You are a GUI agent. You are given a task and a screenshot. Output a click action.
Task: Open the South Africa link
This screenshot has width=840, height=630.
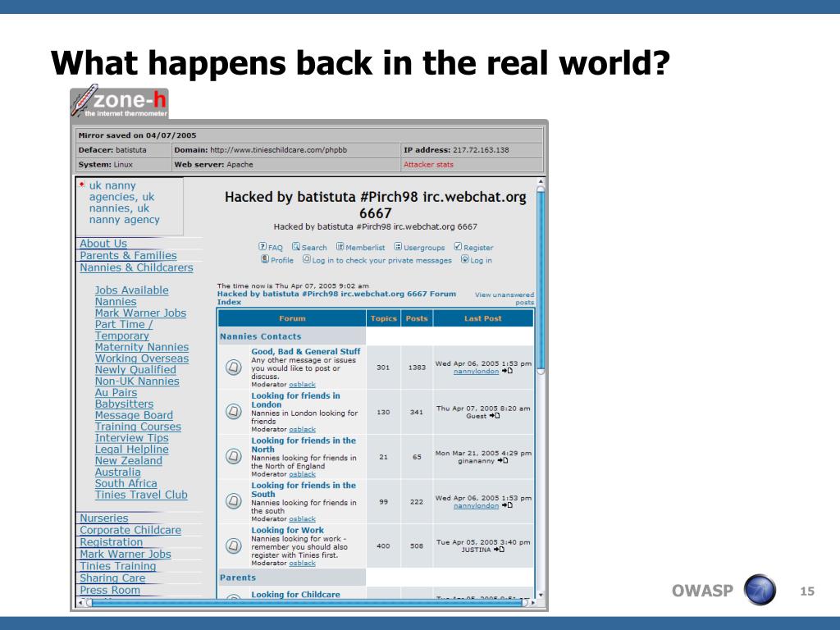[x=126, y=483]
